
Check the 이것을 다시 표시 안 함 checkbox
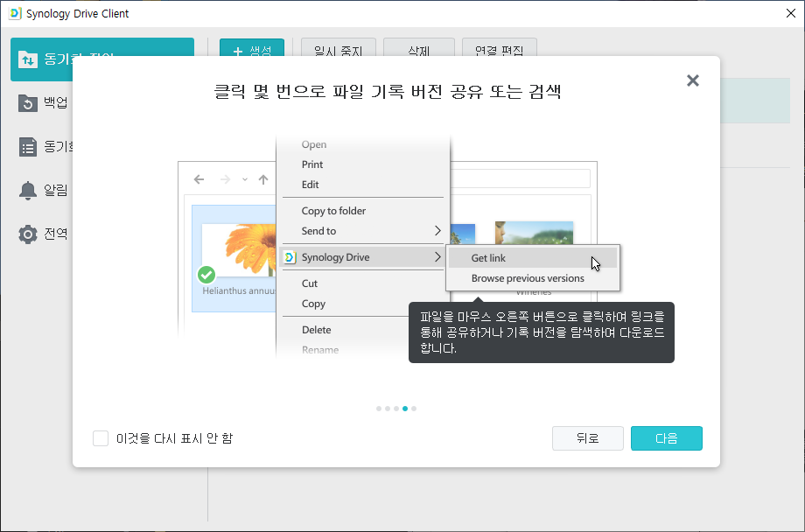point(101,438)
